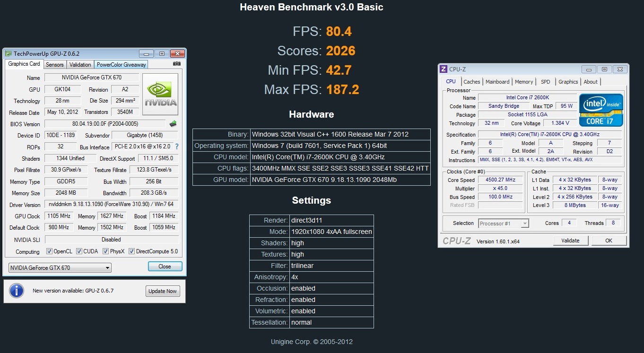
Task: Click the GPU-Z title bar app icon
Action: 9,54
